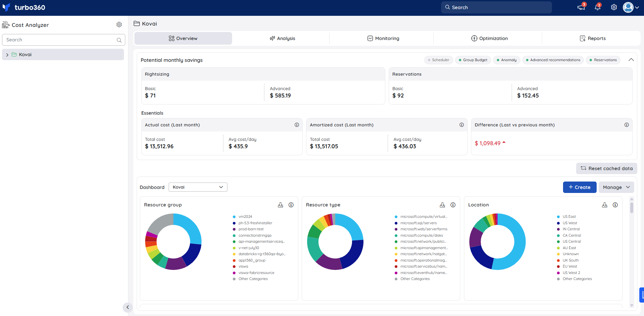The image size is (644, 316).
Task: Toggle US West legend entry
Action: click(x=567, y=223)
